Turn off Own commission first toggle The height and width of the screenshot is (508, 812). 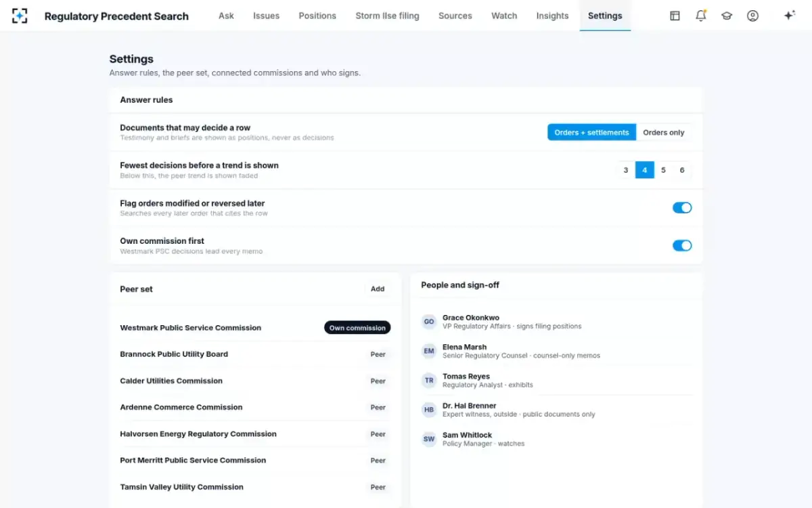pyautogui.click(x=682, y=245)
